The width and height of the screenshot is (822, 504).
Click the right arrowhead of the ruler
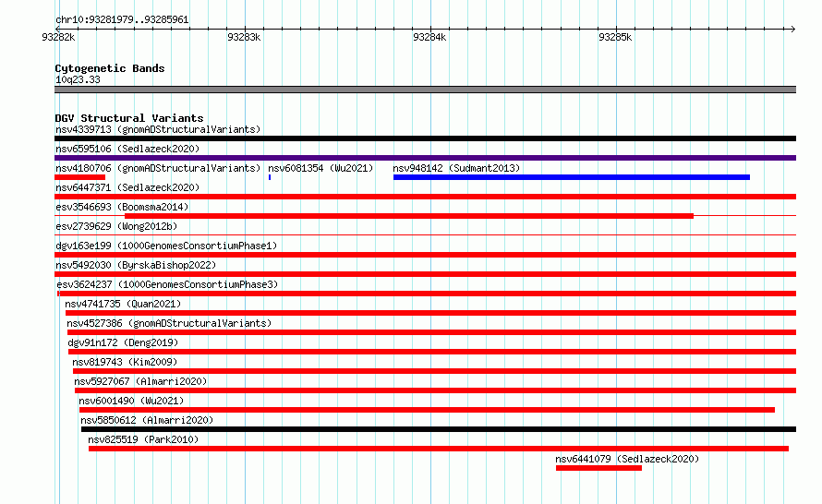[x=793, y=29]
